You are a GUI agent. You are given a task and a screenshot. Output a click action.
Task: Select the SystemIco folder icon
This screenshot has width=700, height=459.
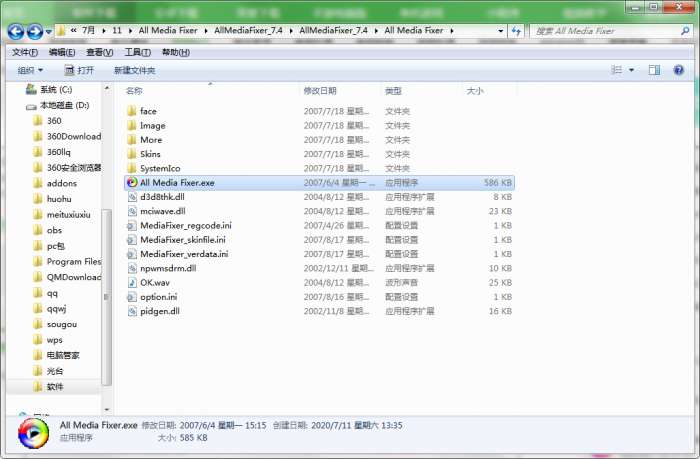pos(132,168)
